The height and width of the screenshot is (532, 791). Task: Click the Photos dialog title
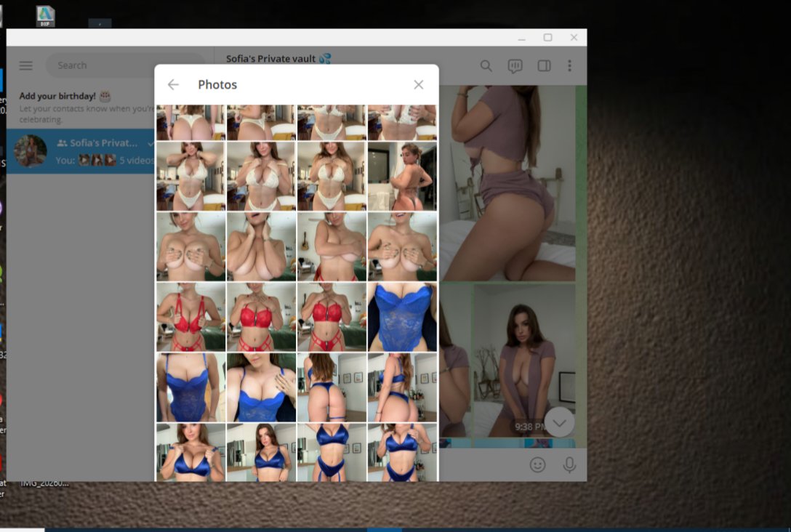217,85
